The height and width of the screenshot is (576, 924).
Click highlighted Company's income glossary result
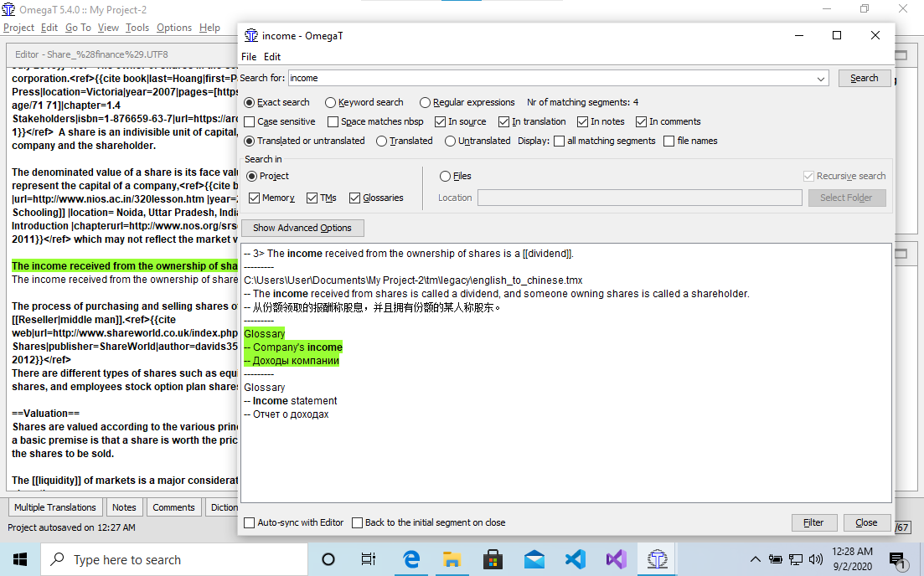click(x=293, y=347)
